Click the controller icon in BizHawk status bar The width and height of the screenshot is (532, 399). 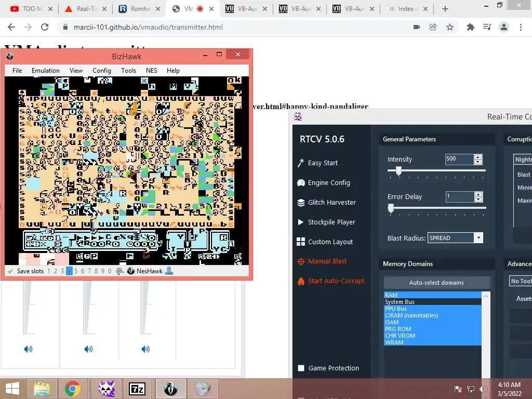(120, 271)
